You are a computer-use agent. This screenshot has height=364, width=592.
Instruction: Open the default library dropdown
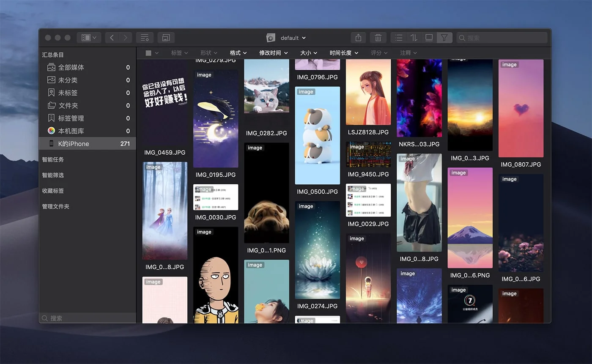point(293,38)
